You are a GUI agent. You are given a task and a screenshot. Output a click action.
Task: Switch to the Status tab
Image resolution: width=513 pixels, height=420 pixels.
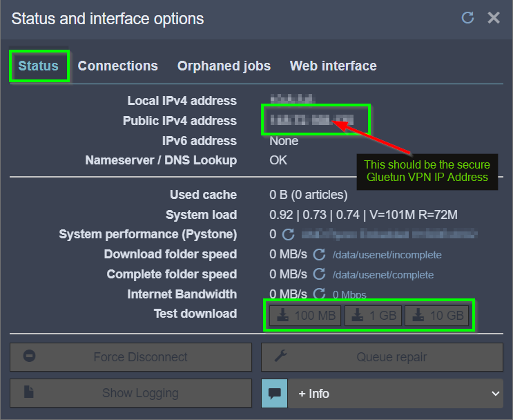tap(39, 66)
